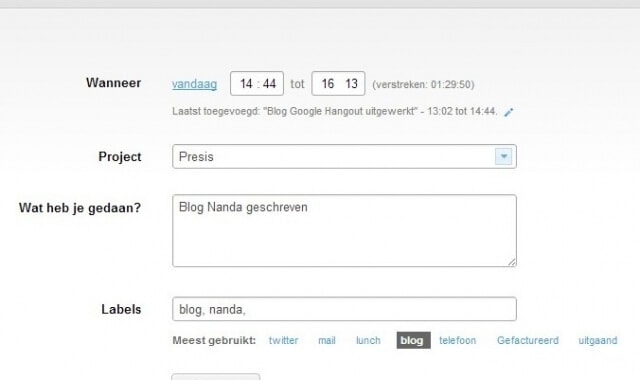The width and height of the screenshot is (640, 380).
Task: Click the 'vandaag' date link
Action: pyautogui.click(x=194, y=84)
